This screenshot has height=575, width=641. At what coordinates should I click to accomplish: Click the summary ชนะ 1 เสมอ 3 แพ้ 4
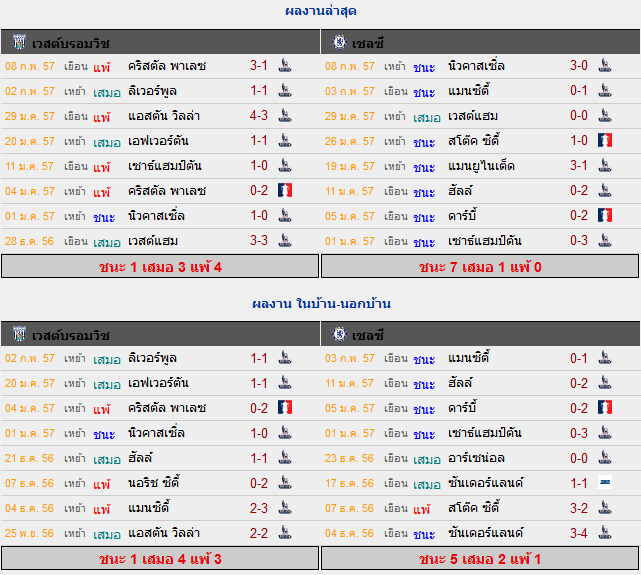(x=160, y=267)
